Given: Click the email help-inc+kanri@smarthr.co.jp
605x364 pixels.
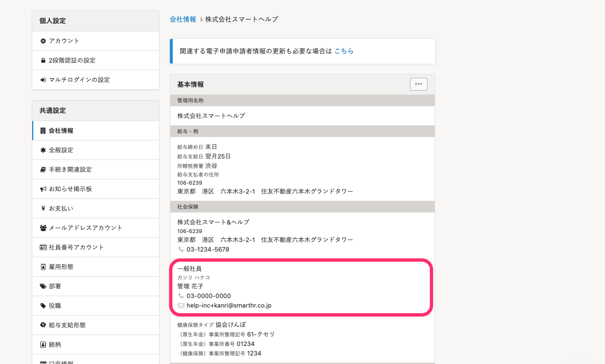Looking at the screenshot, I should (x=229, y=306).
